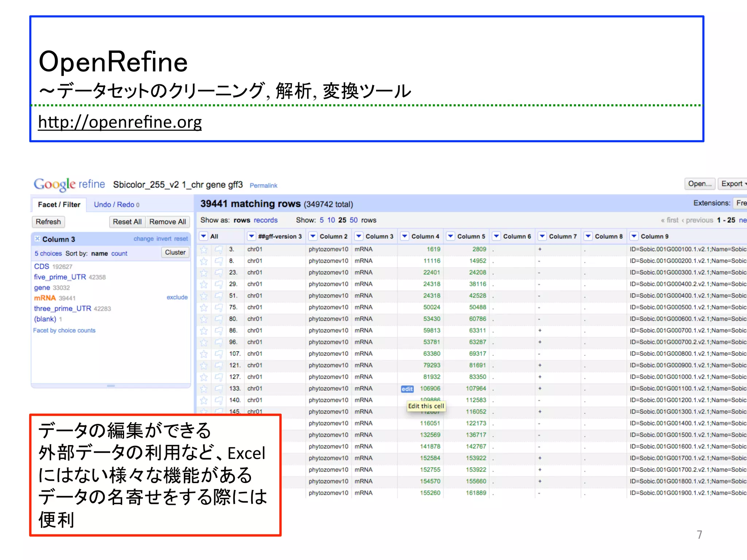Screen dimensions: 747x560
Task: Open the openrefine.org hyperlink
Action: (120, 122)
